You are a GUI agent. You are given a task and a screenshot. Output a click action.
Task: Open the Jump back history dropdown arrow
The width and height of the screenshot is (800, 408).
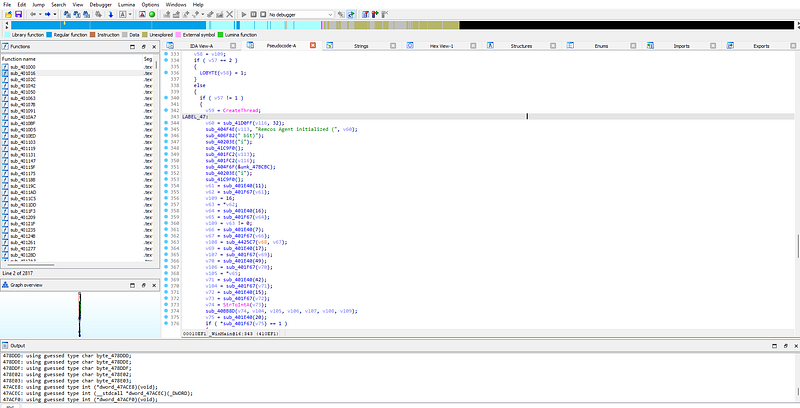tap(40, 14)
